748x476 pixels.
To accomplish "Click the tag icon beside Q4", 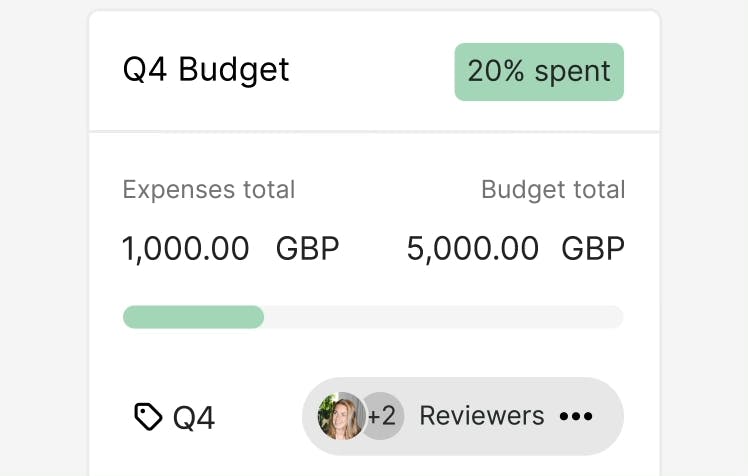I will click(148, 417).
